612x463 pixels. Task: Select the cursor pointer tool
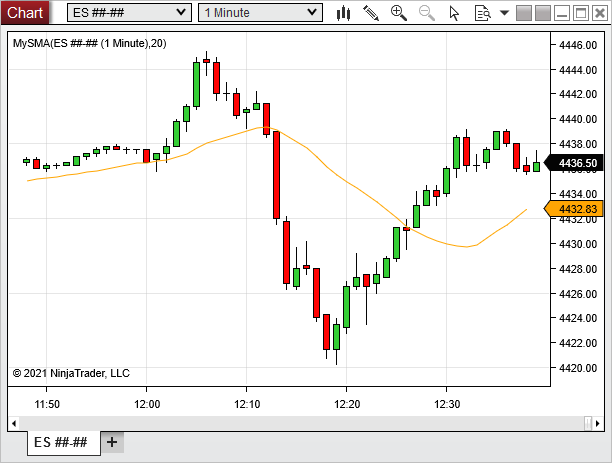pos(455,13)
